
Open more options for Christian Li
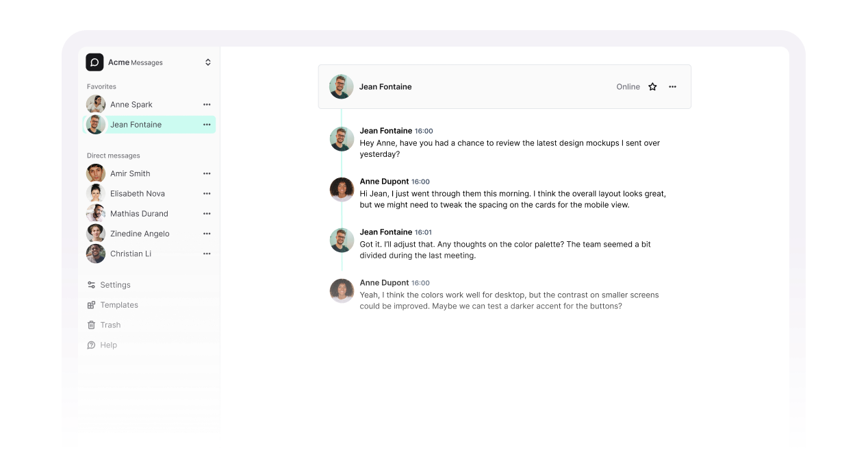click(x=207, y=254)
